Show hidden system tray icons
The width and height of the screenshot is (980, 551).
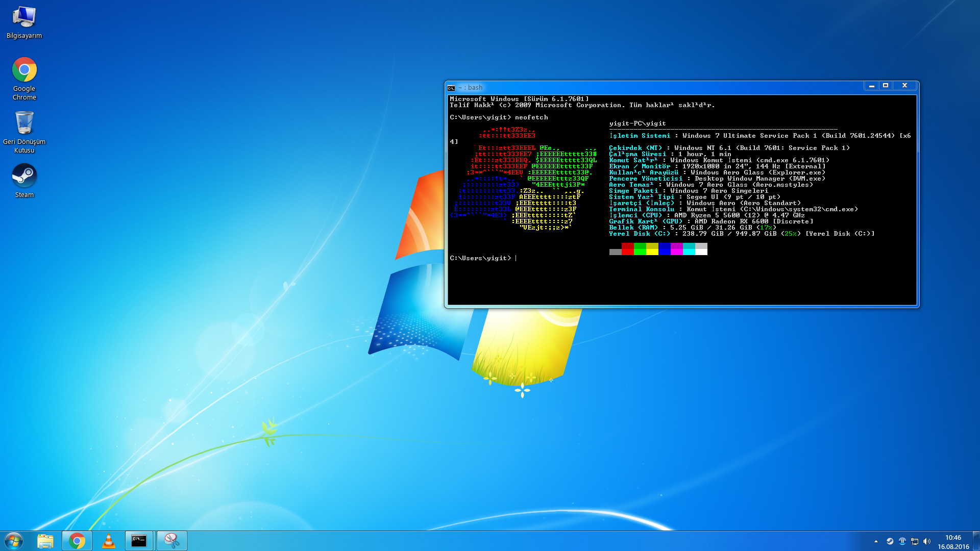[x=876, y=541]
